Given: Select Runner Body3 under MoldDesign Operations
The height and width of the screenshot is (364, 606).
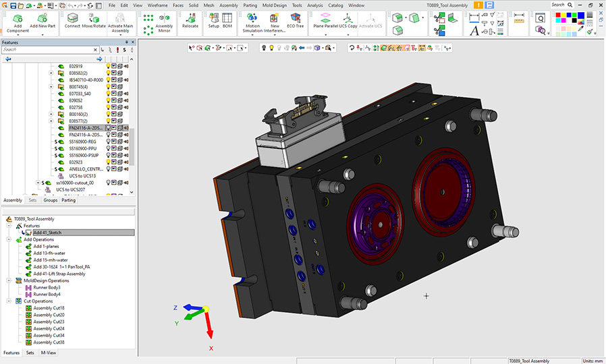Looking at the screenshot, I should point(47,287).
